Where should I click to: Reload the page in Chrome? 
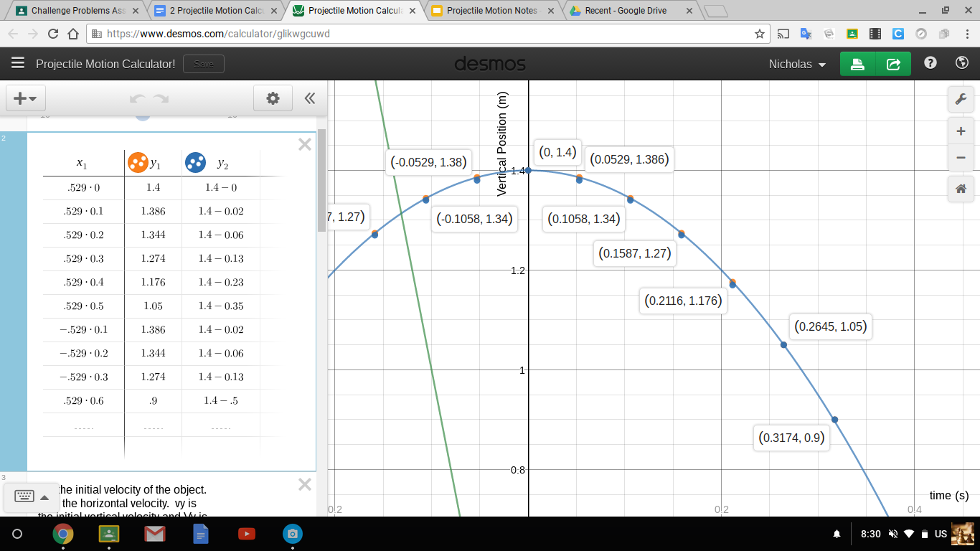pyautogui.click(x=53, y=34)
